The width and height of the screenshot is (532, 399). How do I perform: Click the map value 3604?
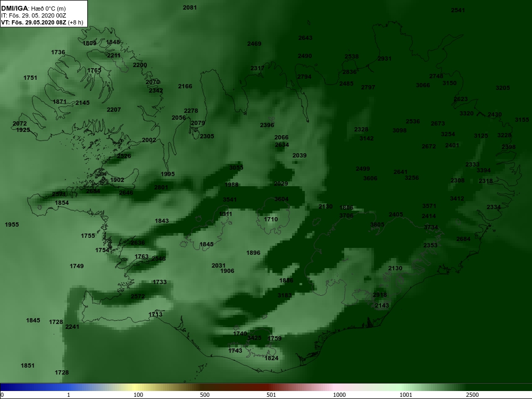(281, 199)
